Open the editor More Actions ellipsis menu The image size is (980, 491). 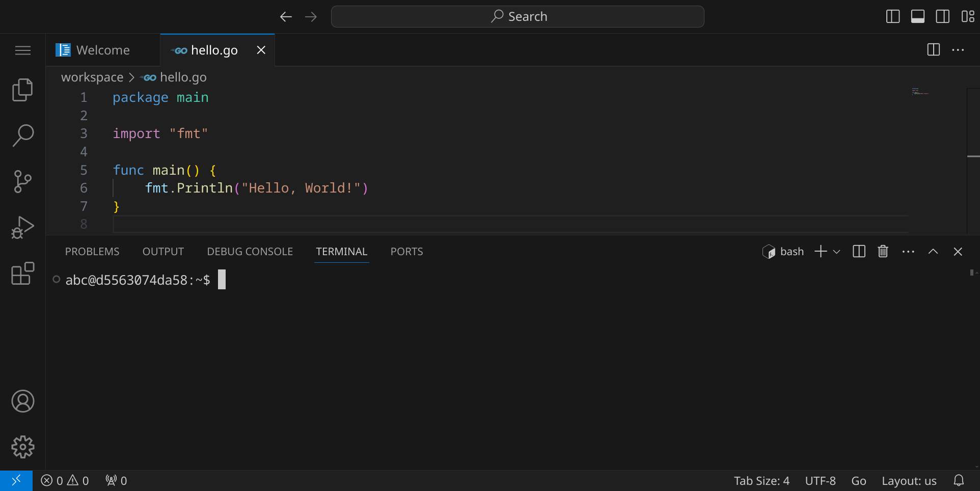click(958, 50)
